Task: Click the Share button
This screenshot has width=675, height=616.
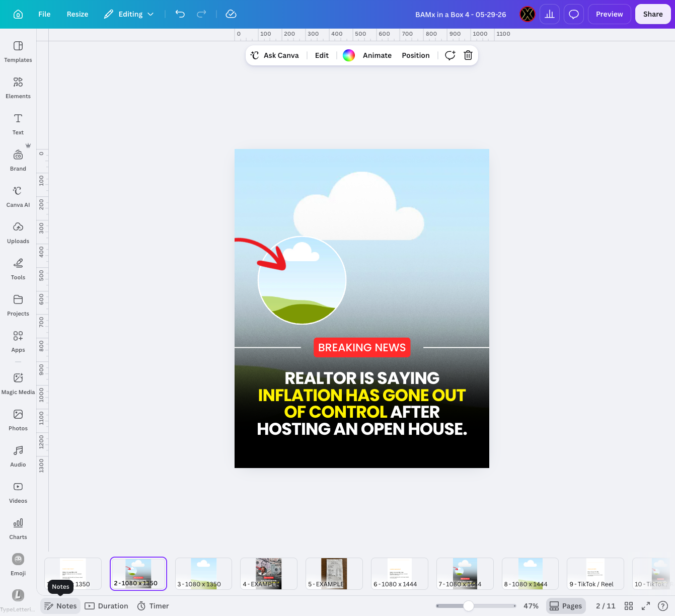Action: pos(653,14)
